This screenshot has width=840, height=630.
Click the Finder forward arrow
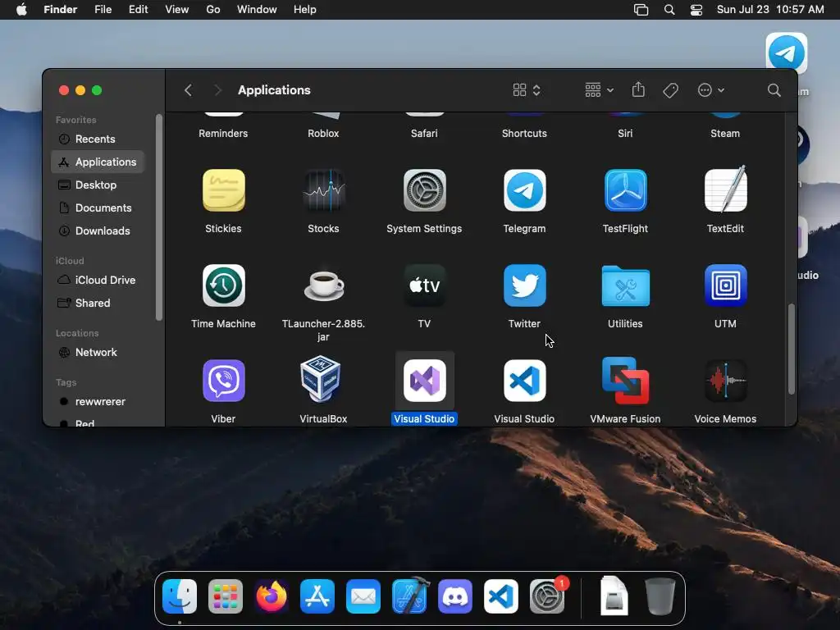pyautogui.click(x=217, y=90)
